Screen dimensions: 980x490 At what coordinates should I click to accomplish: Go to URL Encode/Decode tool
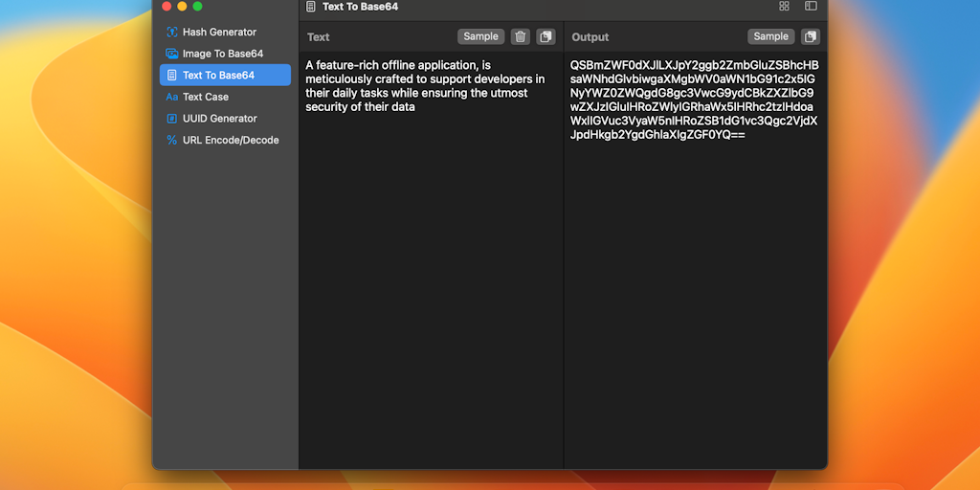tap(225, 140)
